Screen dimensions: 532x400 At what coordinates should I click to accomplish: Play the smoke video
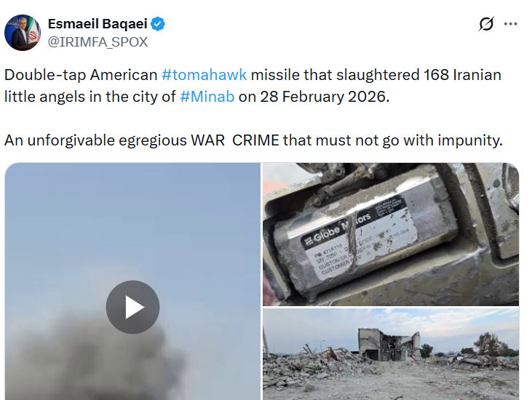pyautogui.click(x=132, y=307)
